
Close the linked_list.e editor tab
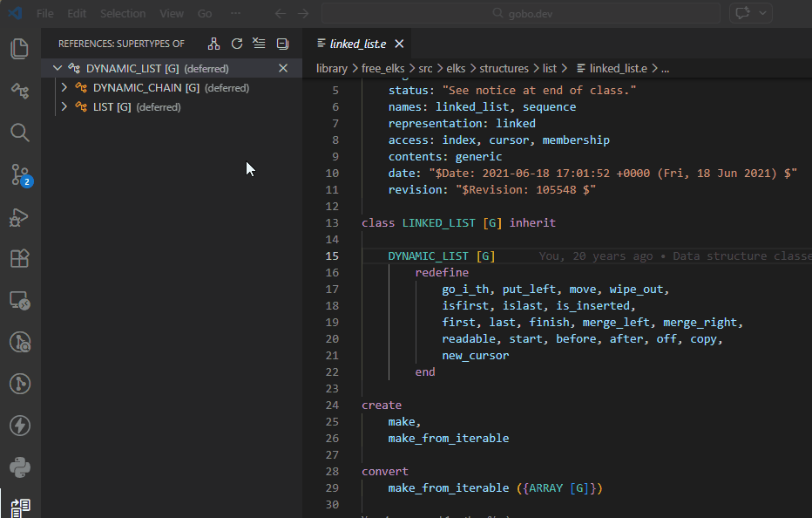[399, 44]
